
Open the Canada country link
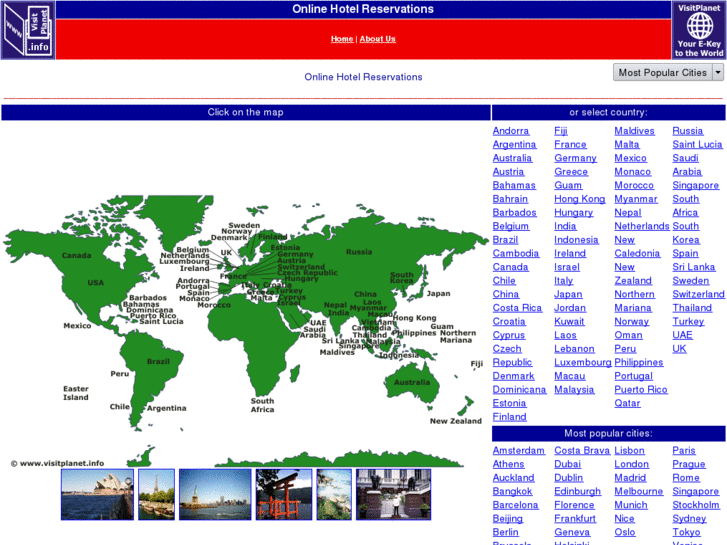[510, 267]
